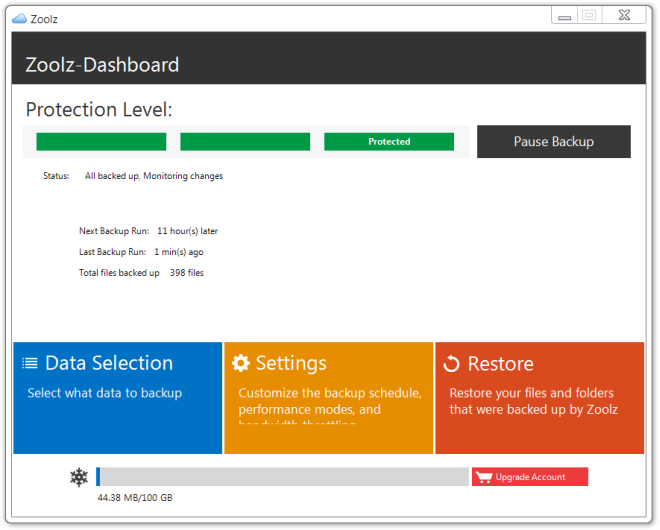Minimize the Zoolz window
660x530 pixels.
click(x=564, y=16)
